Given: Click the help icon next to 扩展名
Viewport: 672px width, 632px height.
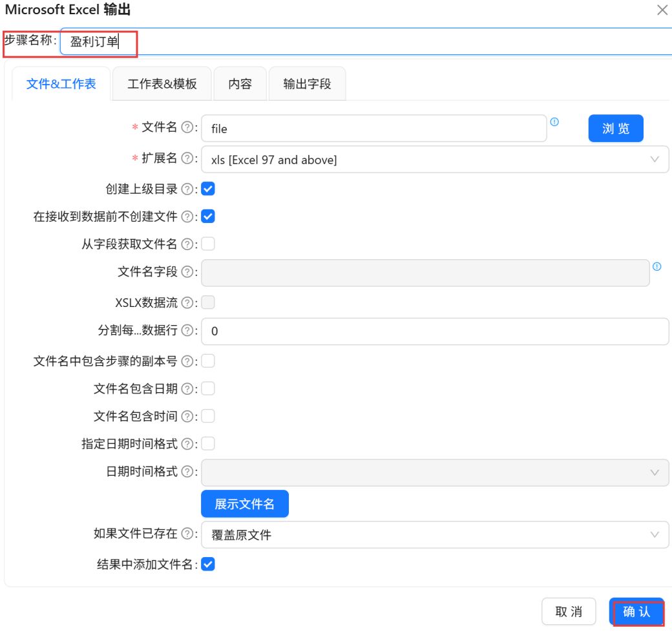Looking at the screenshot, I should tap(187, 158).
